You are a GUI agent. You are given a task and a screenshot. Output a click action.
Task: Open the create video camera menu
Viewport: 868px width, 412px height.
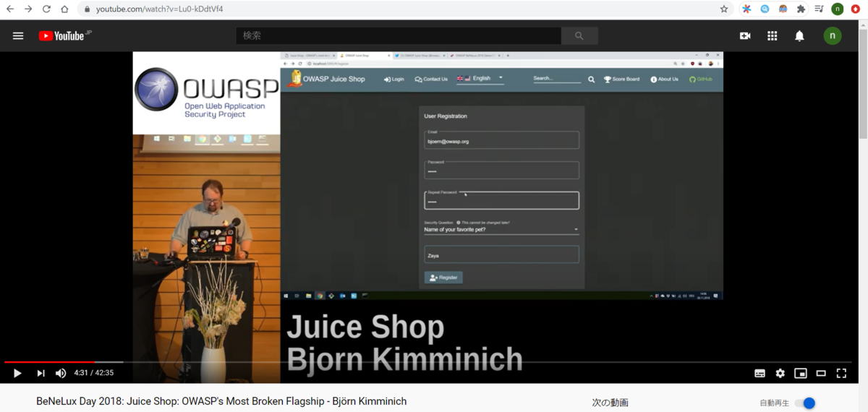[745, 35]
